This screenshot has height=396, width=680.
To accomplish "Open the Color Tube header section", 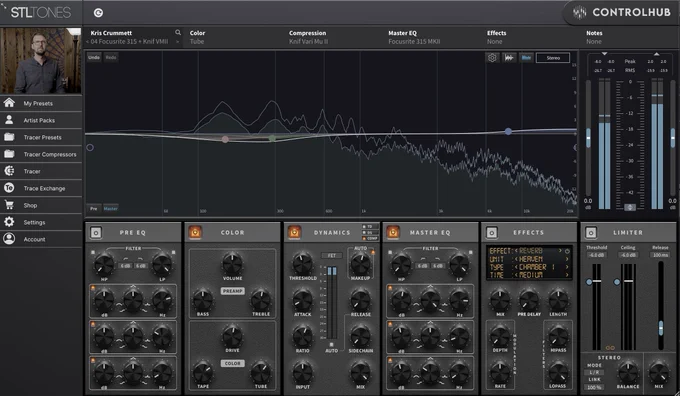I will pos(197,37).
